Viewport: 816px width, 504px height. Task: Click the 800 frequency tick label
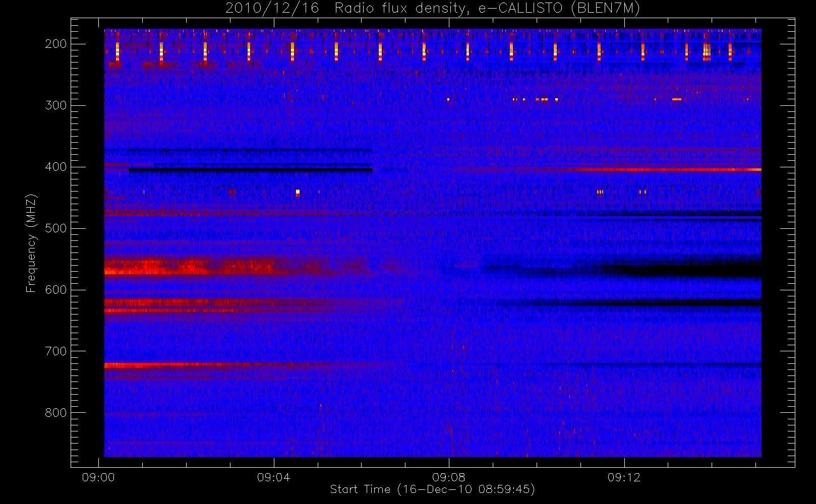[x=55, y=413]
